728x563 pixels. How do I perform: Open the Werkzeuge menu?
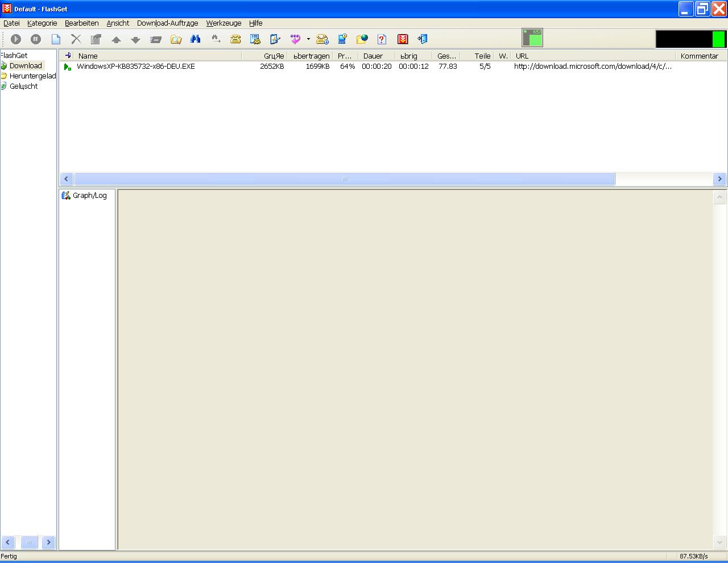click(224, 23)
